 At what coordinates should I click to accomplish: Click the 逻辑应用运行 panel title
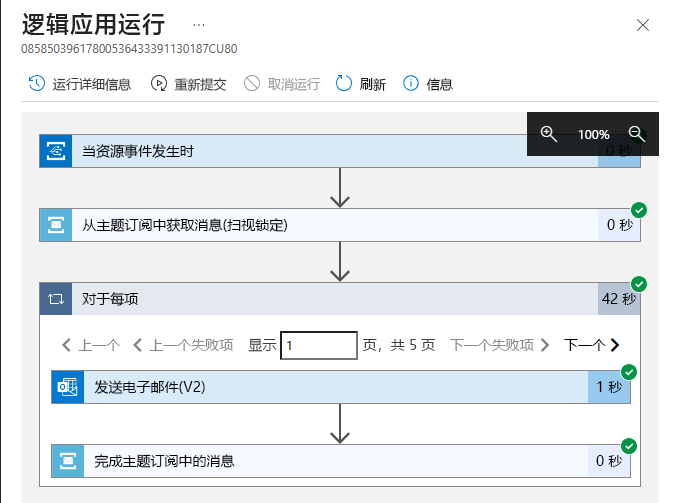(x=93, y=24)
